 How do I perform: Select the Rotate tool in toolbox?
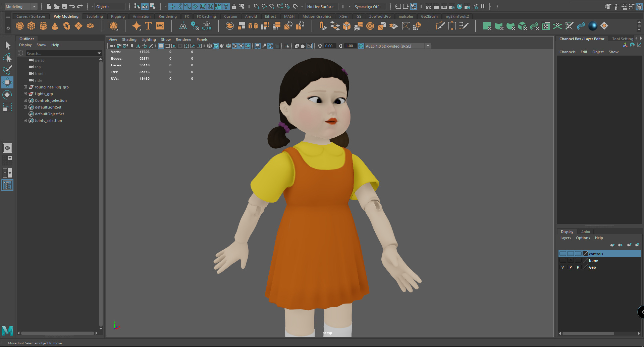[7, 95]
